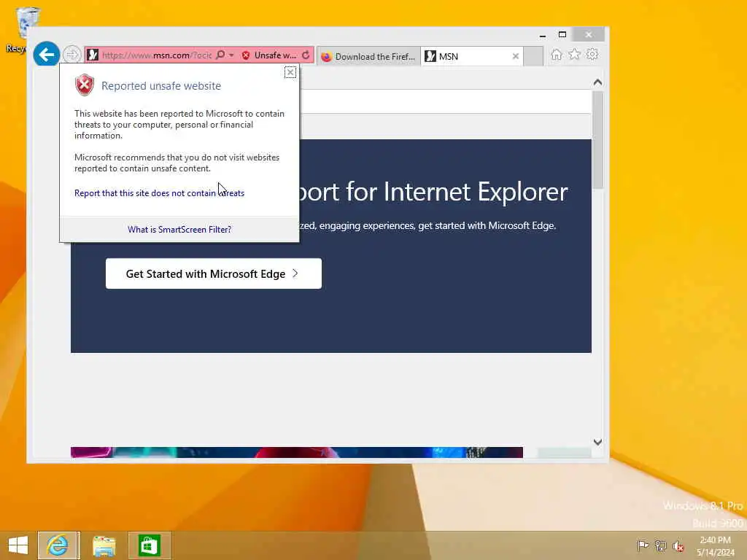Click the search magnifier in address bar
The height and width of the screenshot is (560, 747).
tap(220, 55)
